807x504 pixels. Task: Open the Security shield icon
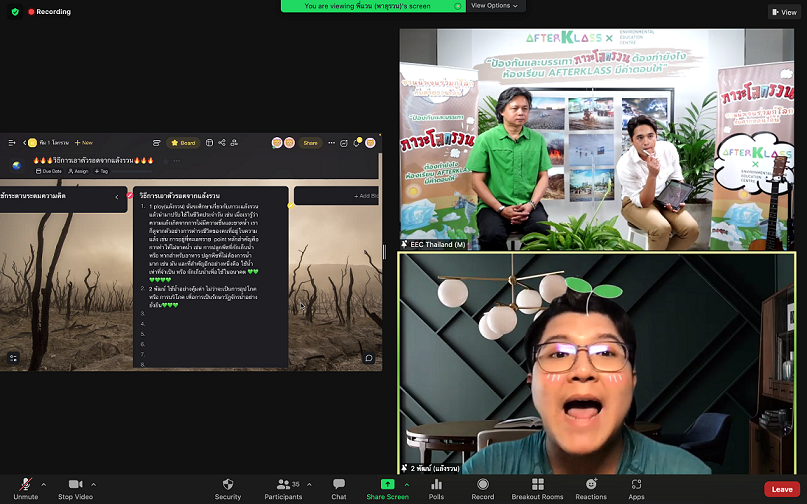click(228, 486)
